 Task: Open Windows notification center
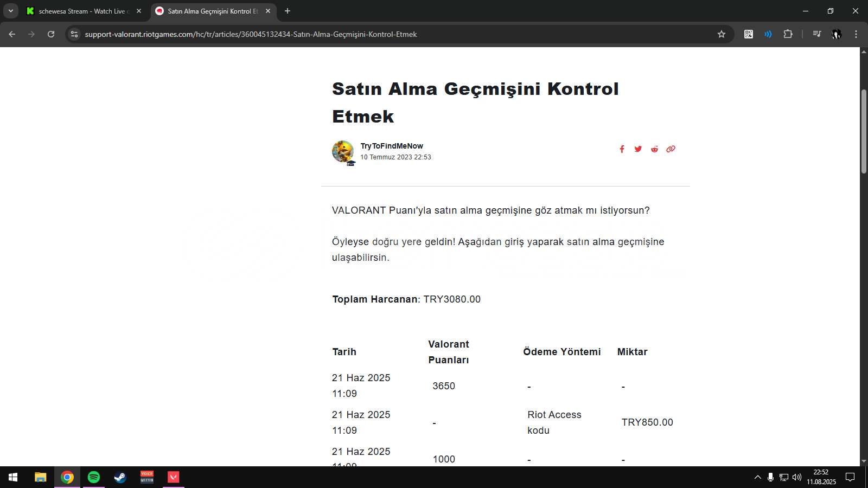[x=850, y=477]
